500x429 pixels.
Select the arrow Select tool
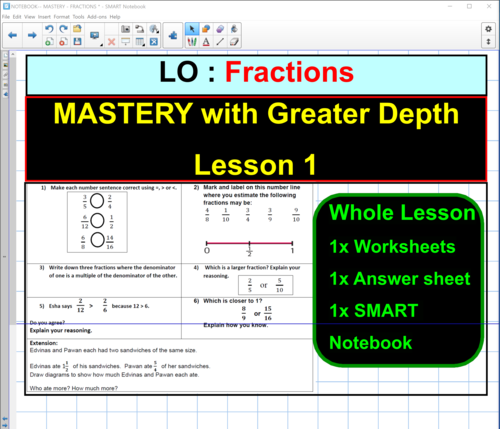(x=192, y=29)
